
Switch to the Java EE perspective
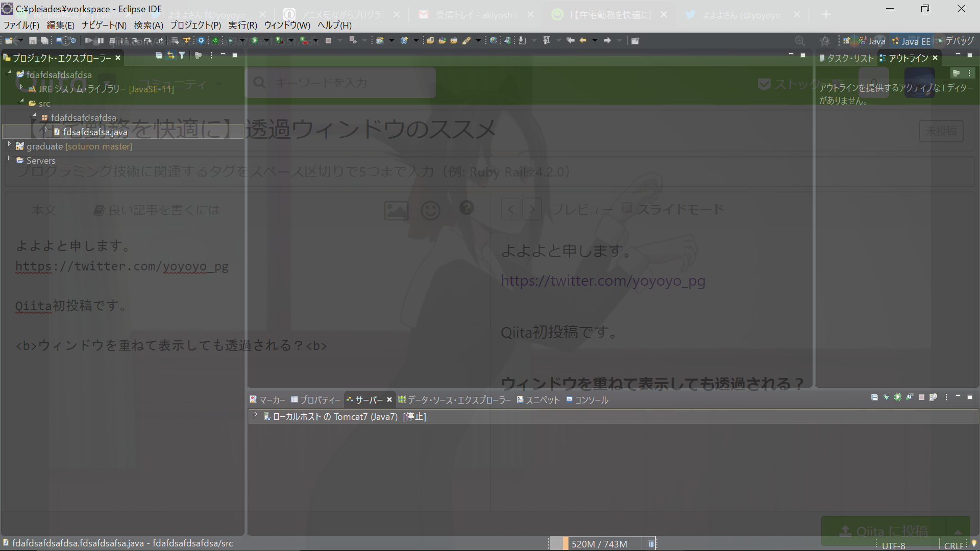911,41
